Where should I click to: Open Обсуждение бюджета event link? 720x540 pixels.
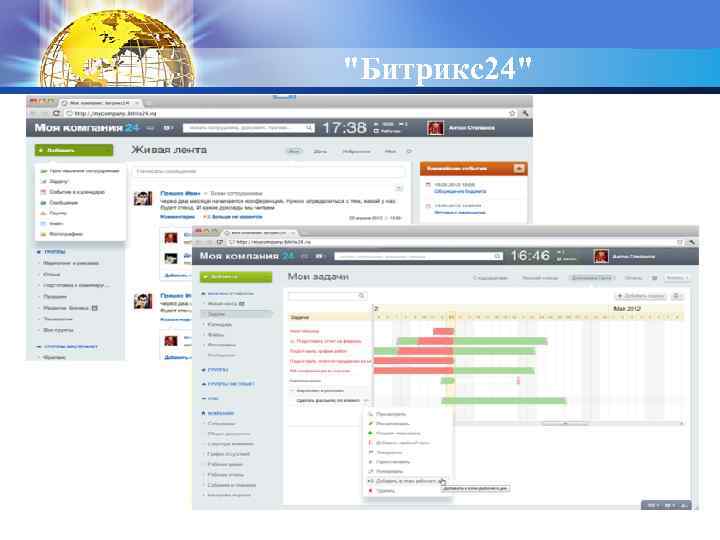click(460, 191)
